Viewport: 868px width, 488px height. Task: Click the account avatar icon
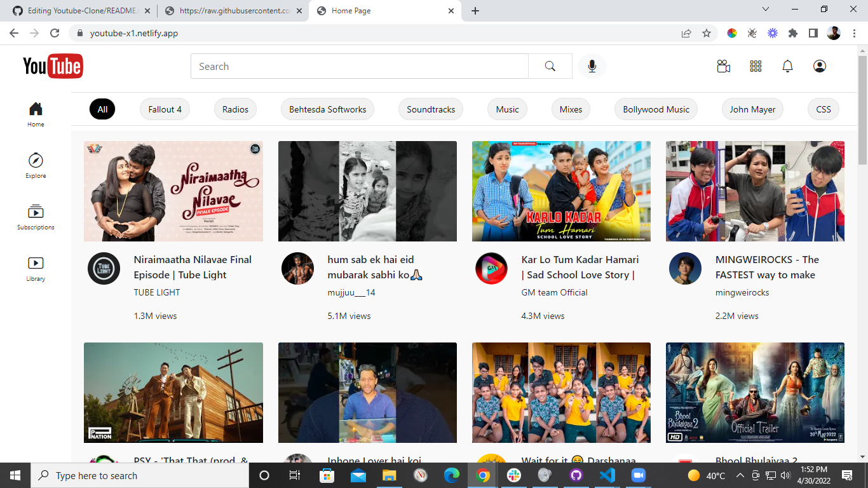tap(819, 65)
